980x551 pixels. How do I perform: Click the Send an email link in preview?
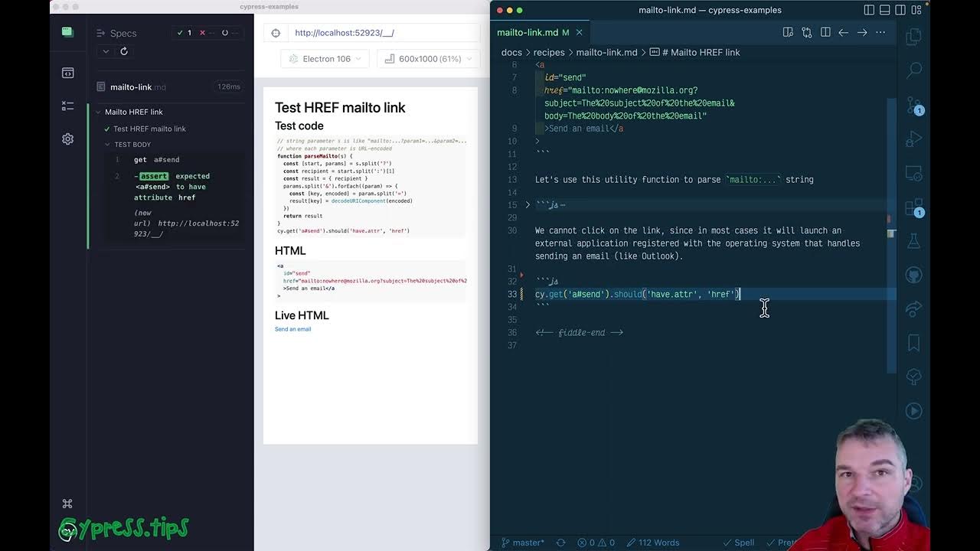coord(292,329)
